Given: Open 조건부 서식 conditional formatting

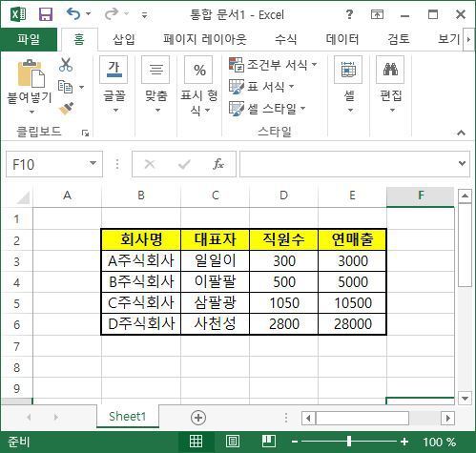Looking at the screenshot, I should pos(273,65).
